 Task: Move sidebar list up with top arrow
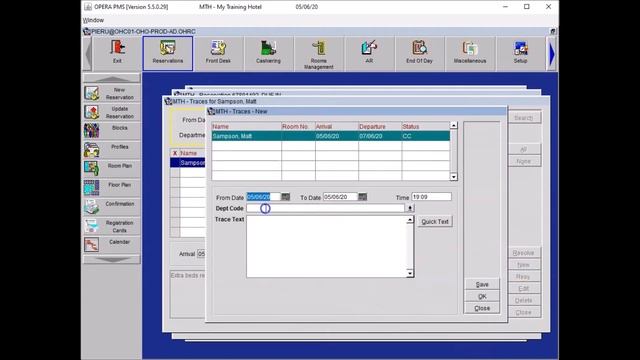pos(112,78)
